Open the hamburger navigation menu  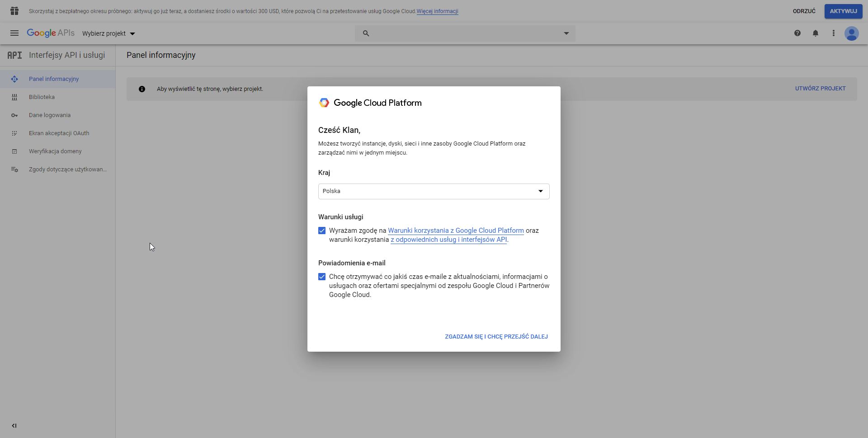[14, 33]
